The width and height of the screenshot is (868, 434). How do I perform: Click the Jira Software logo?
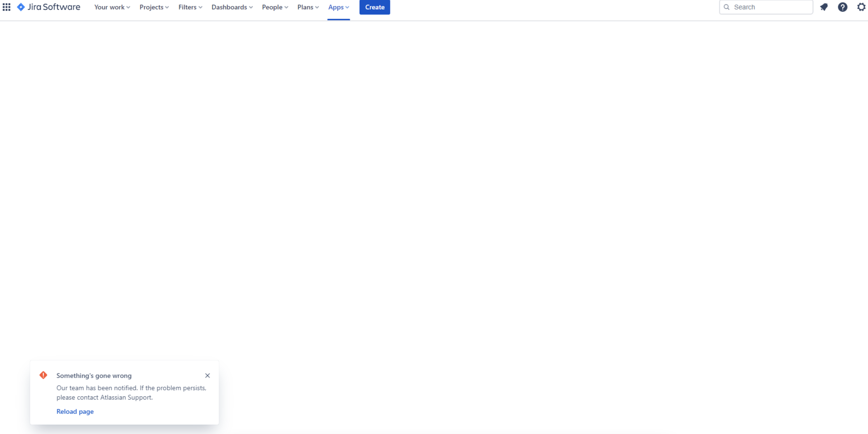(x=49, y=7)
